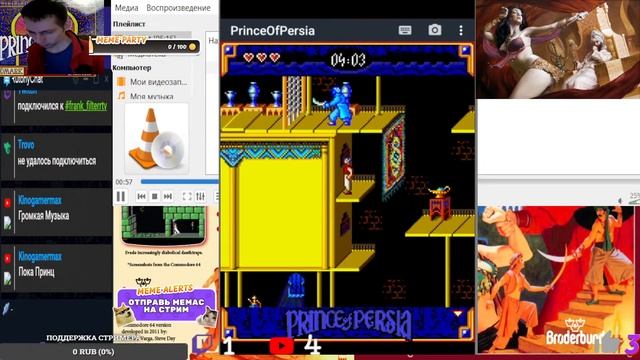Click the YouTube icon in bottom overlay
The width and height of the screenshot is (640, 360).
pyautogui.click(x=282, y=346)
